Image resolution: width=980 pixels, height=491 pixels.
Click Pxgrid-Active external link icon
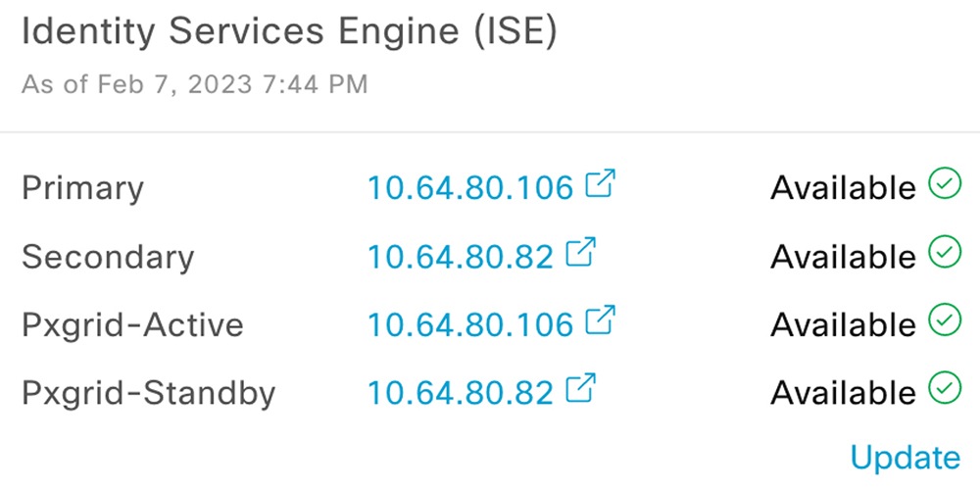click(600, 320)
